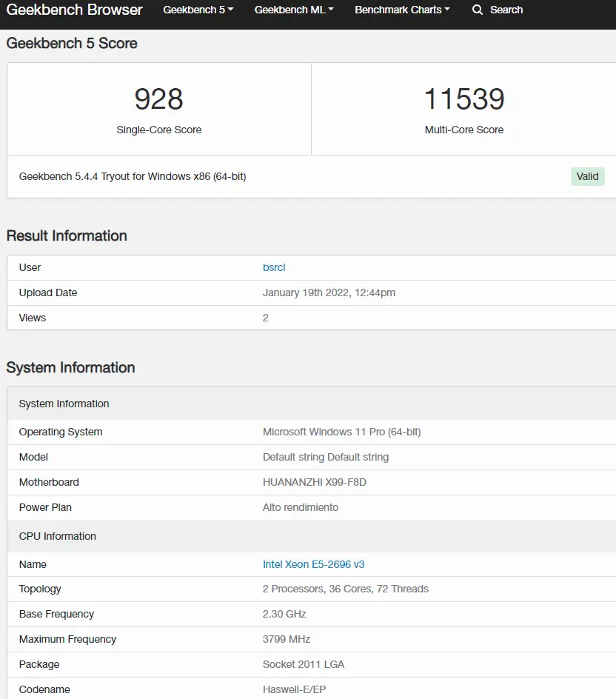Click the Model row label
Image resolution: width=616 pixels, height=699 pixels.
(33, 457)
